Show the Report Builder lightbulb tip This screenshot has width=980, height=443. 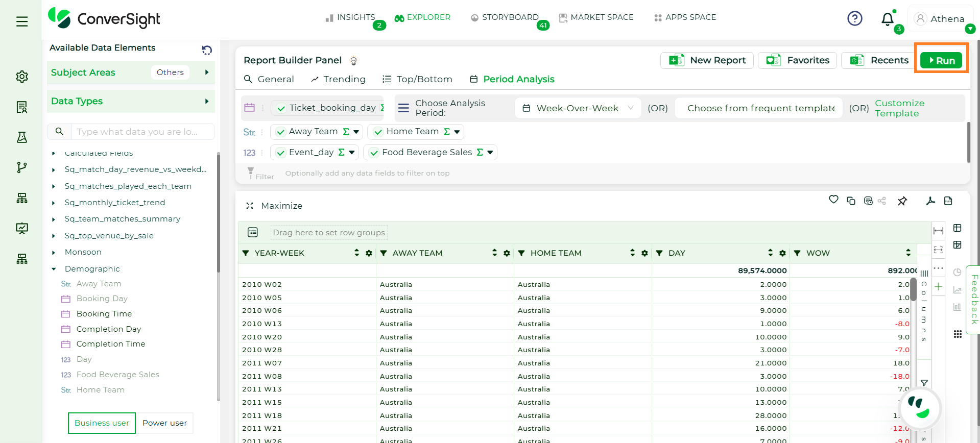click(x=353, y=61)
